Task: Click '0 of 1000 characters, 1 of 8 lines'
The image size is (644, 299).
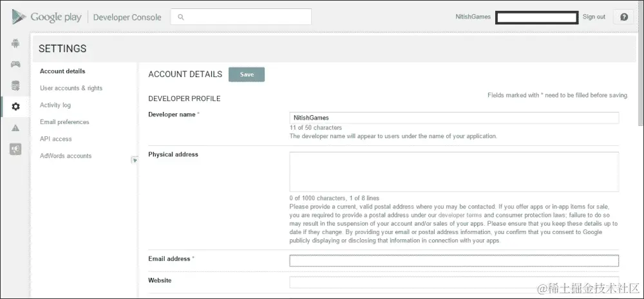Action: click(x=334, y=198)
